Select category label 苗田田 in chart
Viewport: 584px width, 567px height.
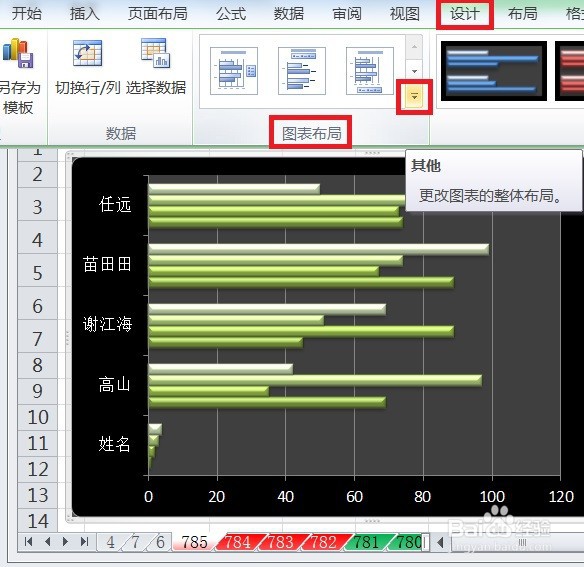pos(107,265)
